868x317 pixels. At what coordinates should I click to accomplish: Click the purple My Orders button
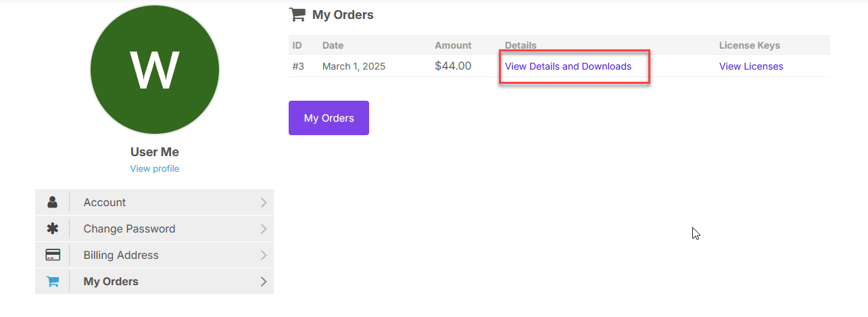coord(329,118)
